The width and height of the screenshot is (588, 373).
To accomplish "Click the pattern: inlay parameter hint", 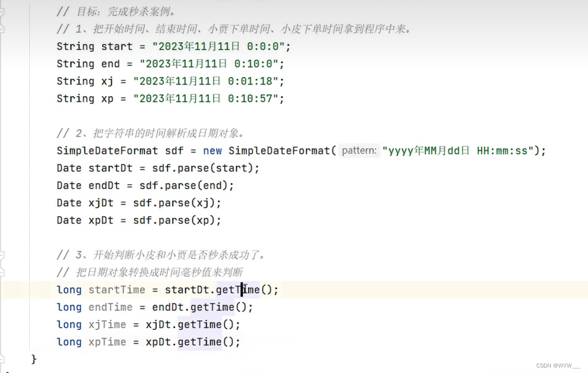I will [x=358, y=150].
